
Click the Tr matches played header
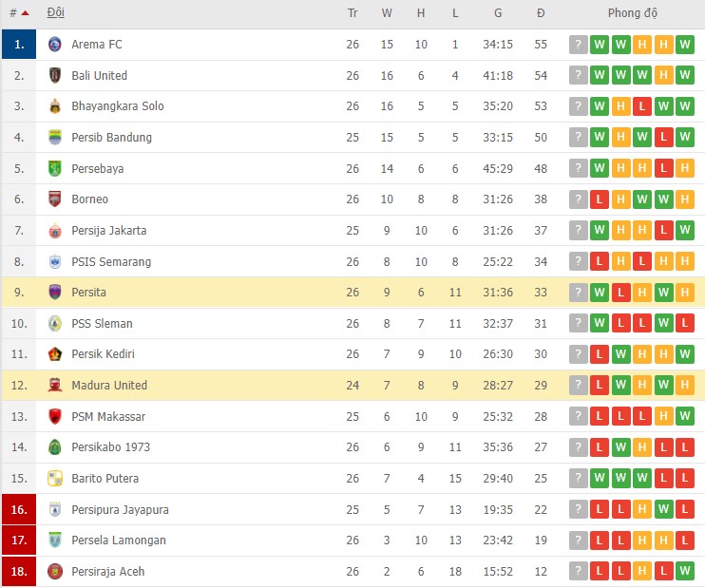click(352, 13)
